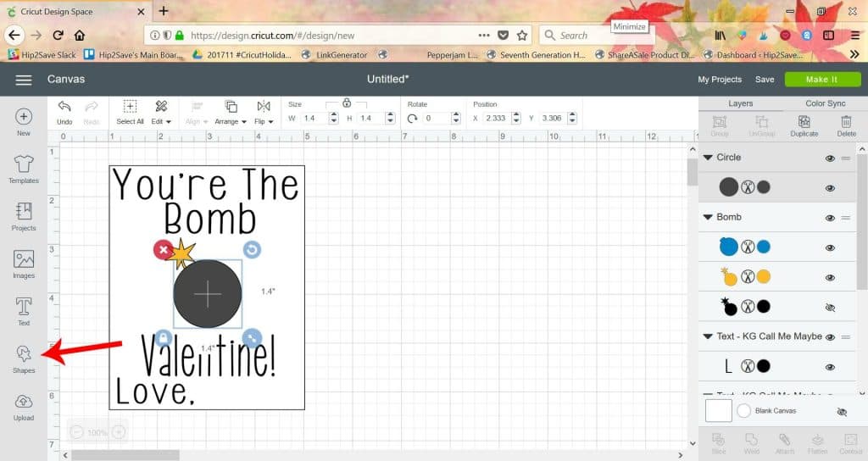The image size is (868, 461).
Task: Toggle Blank Canvas visibility
Action: 842,412
